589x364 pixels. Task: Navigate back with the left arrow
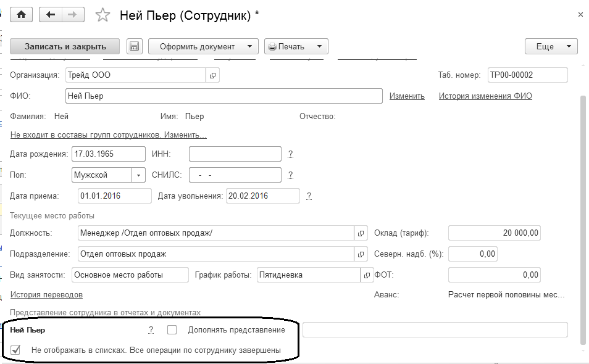pos(51,15)
